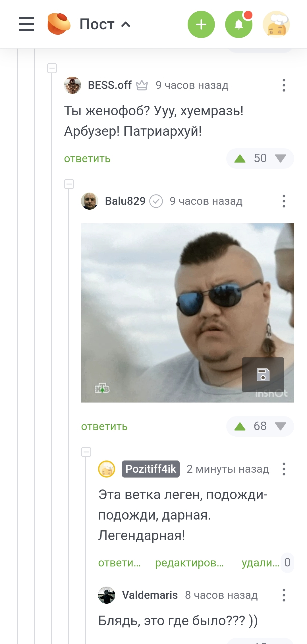Open options menu for BESS.off comment
Screen dimensions: 307x644
284,85
